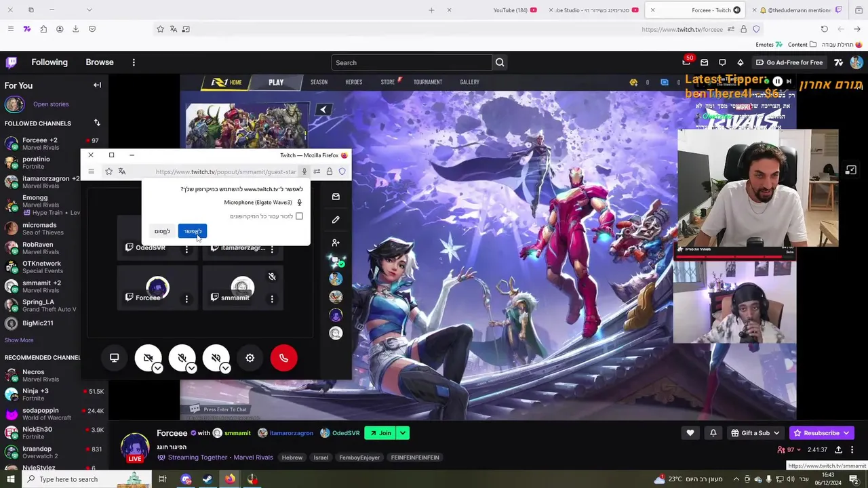Open Steam from the taskbar
Image resolution: width=868 pixels, height=488 pixels.
(208, 479)
